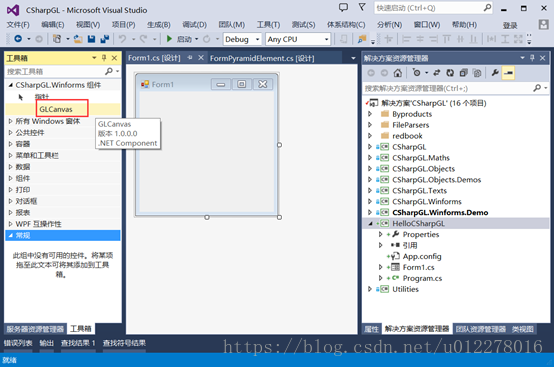554x367 pixels.
Task: Open the 编辑(E) menu
Action: click(x=53, y=25)
